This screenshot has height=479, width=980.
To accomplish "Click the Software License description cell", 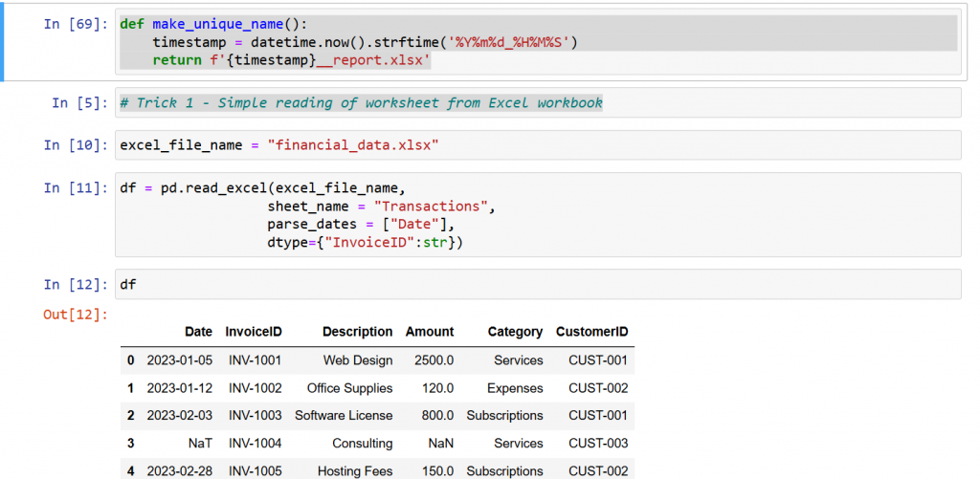I will pyautogui.click(x=344, y=415).
